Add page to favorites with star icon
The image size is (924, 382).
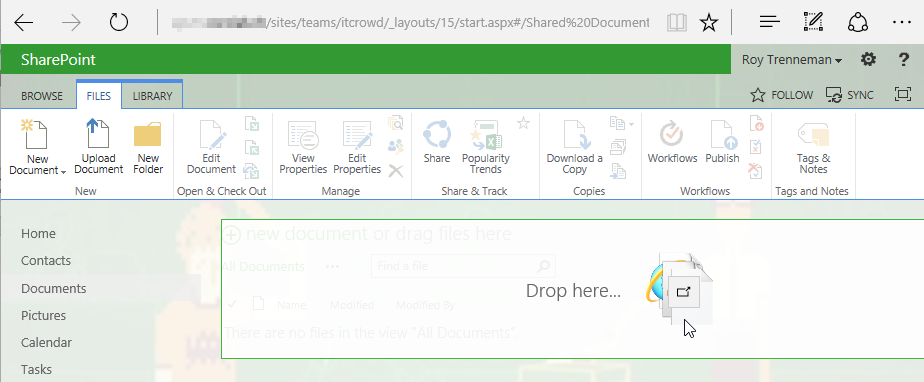[709, 23]
